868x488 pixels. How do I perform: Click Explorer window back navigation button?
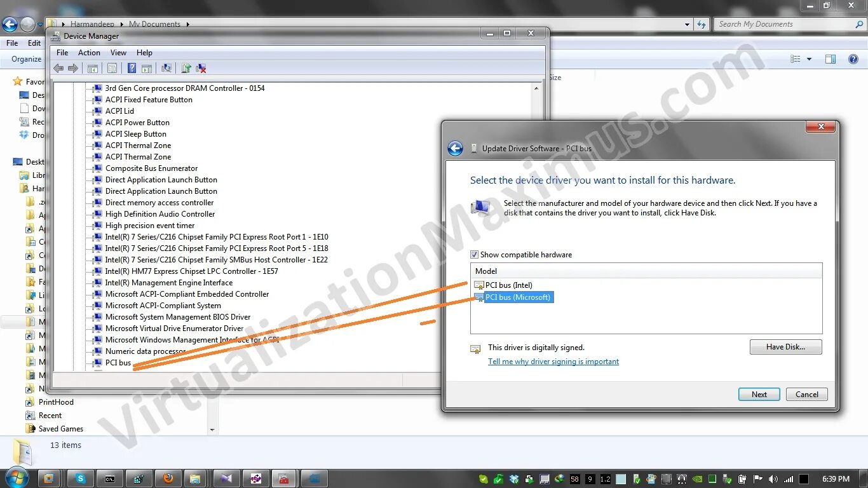coord(10,24)
